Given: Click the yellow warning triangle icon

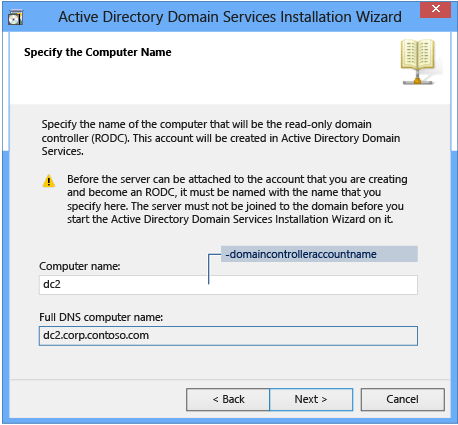Looking at the screenshot, I should click(x=49, y=181).
